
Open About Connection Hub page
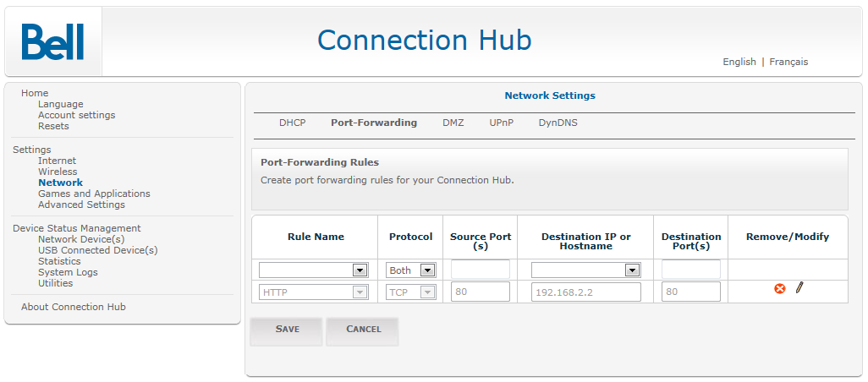73,307
